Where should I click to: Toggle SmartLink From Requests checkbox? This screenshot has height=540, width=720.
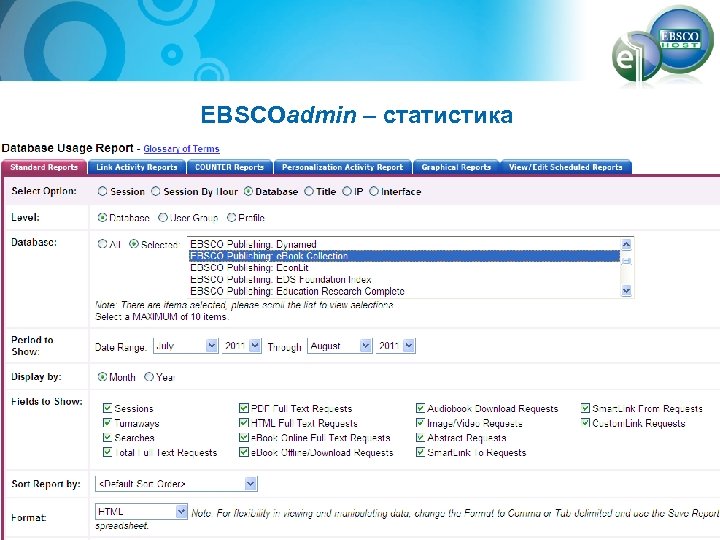tap(585, 408)
